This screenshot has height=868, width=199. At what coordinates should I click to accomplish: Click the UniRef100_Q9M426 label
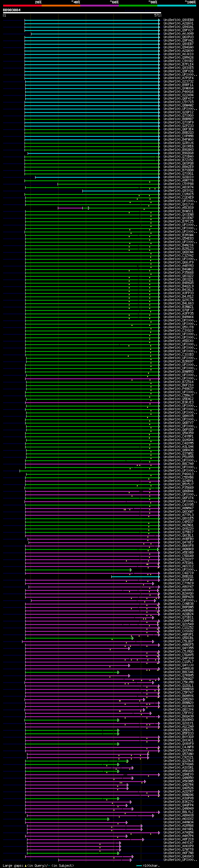(x=179, y=58)
